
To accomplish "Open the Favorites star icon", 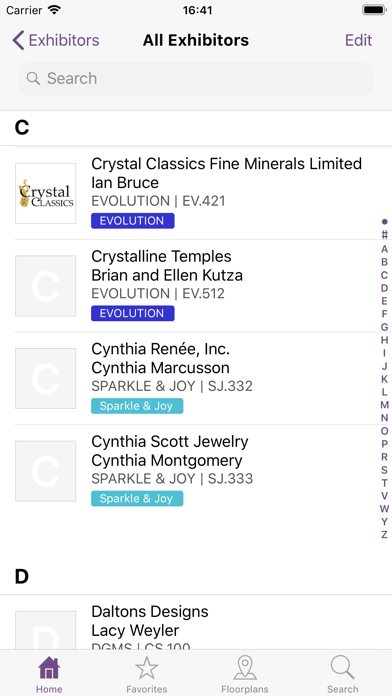I will coord(147,668).
